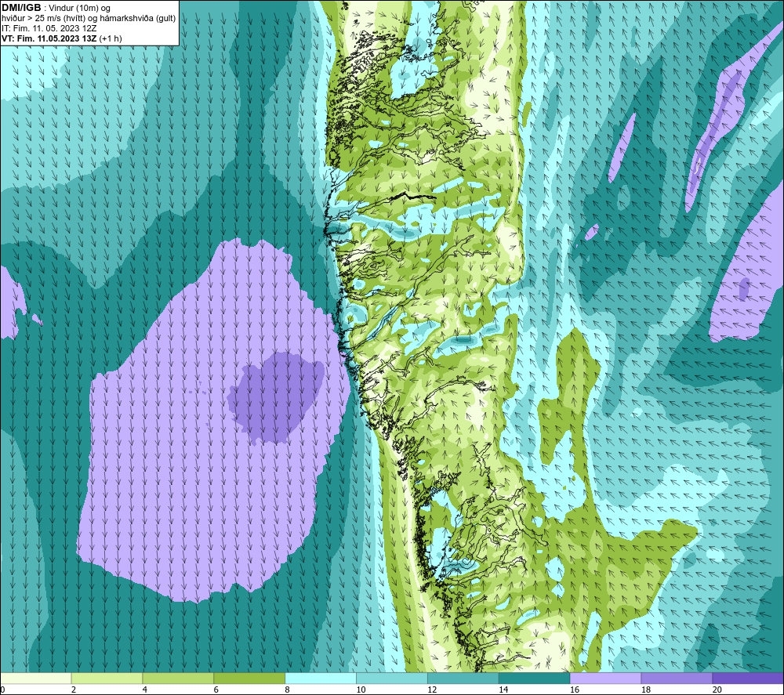Click the 'VT: Fim. 11.05.2023 13Z' valid time

[49, 38]
